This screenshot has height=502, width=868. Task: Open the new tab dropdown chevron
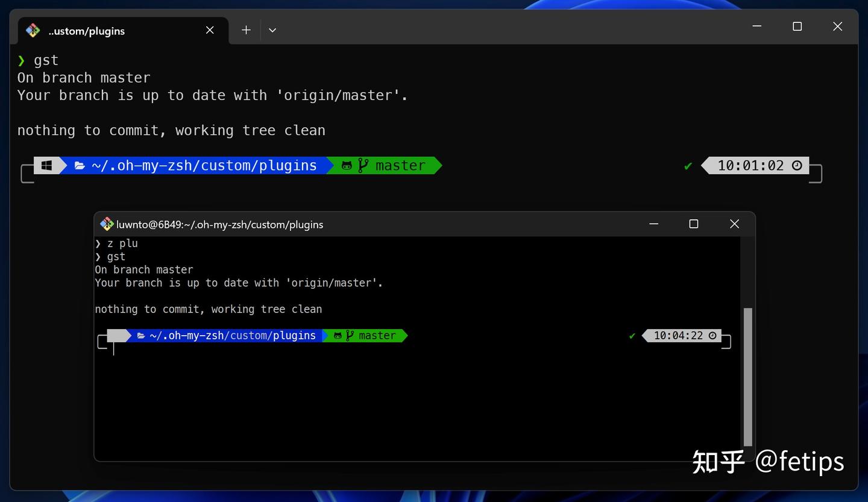[272, 30]
